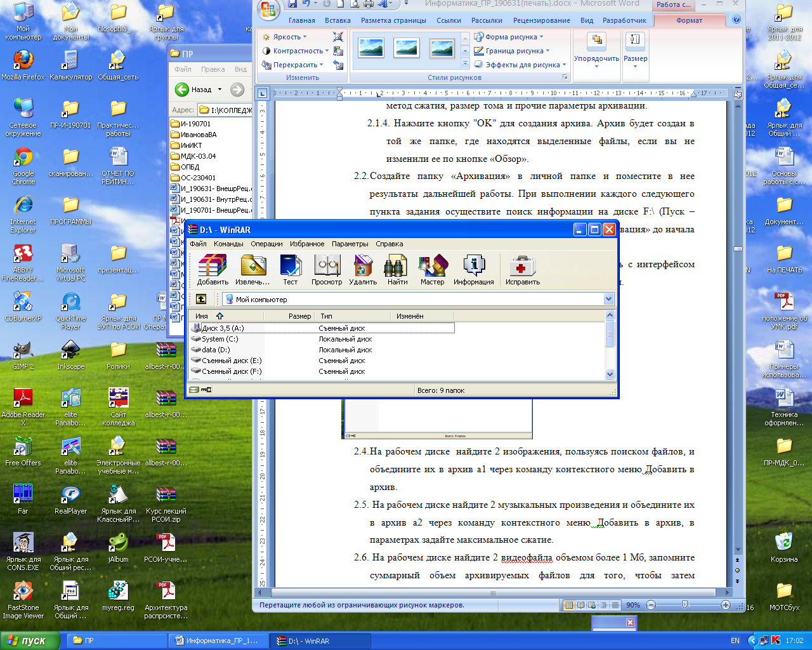The image size is (812, 650).
Task: Run the Тест archive test icon
Action: coord(290,269)
